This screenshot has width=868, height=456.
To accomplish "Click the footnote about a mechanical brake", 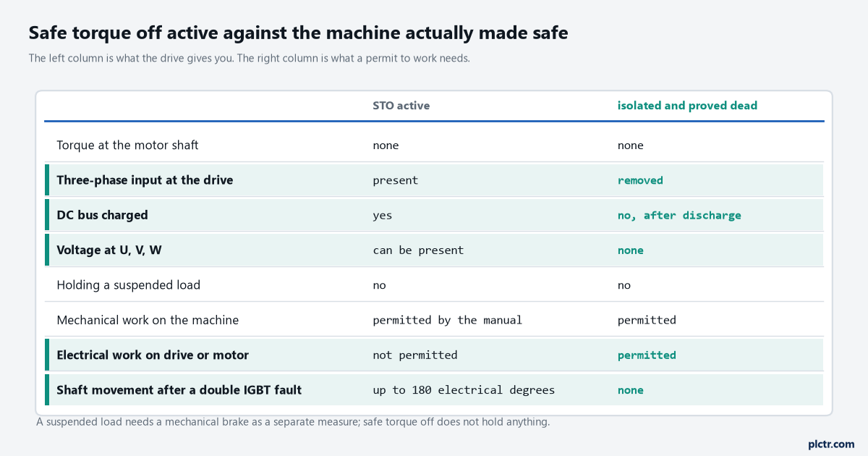I will (293, 422).
